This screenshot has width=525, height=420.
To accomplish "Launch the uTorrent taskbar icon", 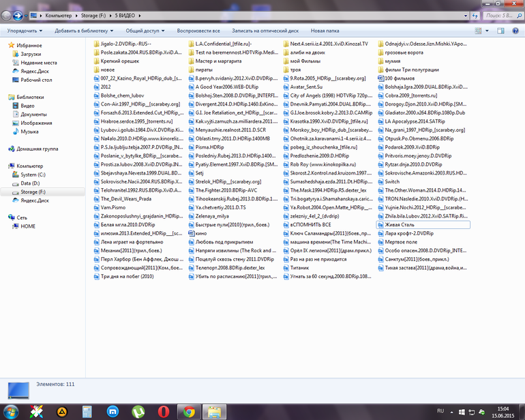I will click(x=138, y=412).
